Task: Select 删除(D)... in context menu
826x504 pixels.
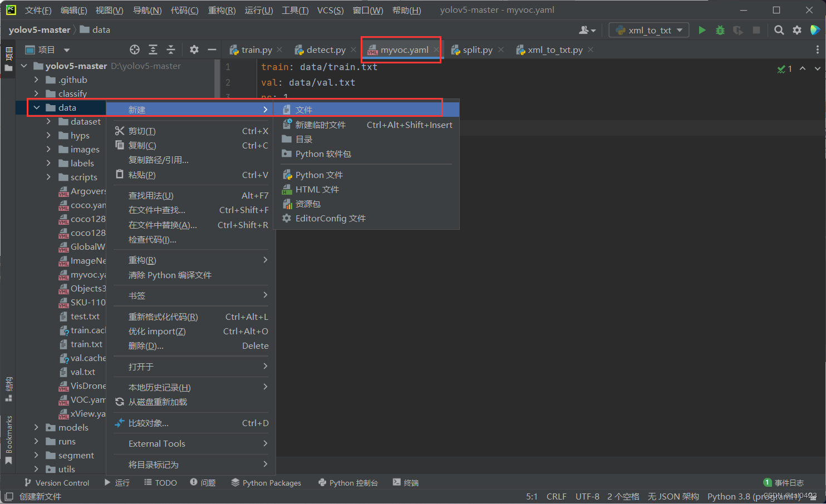Action: pos(191,345)
